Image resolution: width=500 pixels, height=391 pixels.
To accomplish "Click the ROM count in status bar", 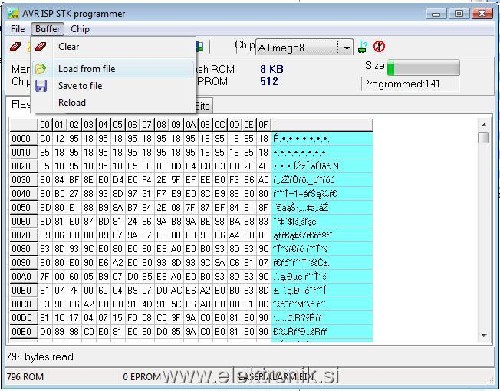I will tap(25, 377).
